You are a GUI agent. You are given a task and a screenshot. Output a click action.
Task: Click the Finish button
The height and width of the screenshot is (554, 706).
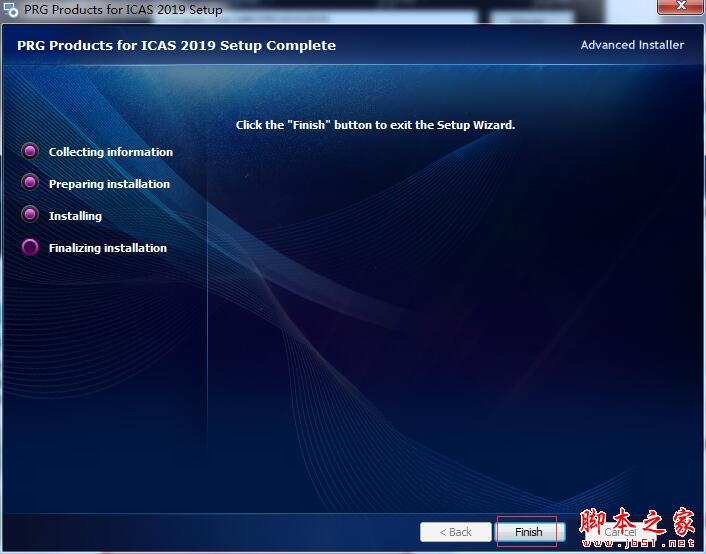tap(529, 532)
